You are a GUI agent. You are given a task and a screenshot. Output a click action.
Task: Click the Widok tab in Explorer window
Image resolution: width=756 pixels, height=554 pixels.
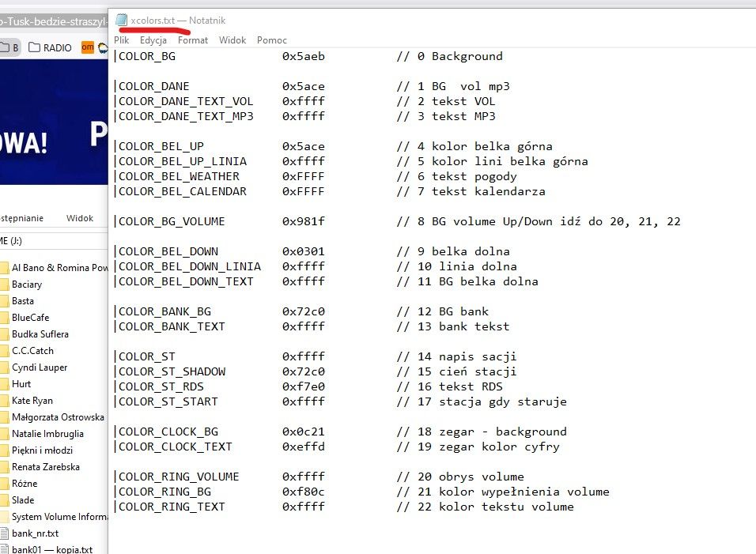coord(80,218)
